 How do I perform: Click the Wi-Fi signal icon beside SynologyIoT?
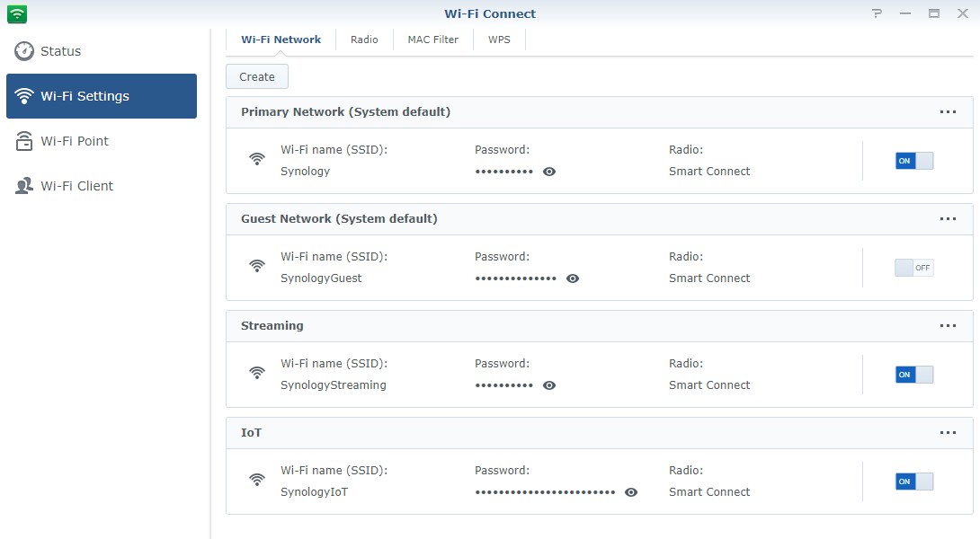pos(257,481)
